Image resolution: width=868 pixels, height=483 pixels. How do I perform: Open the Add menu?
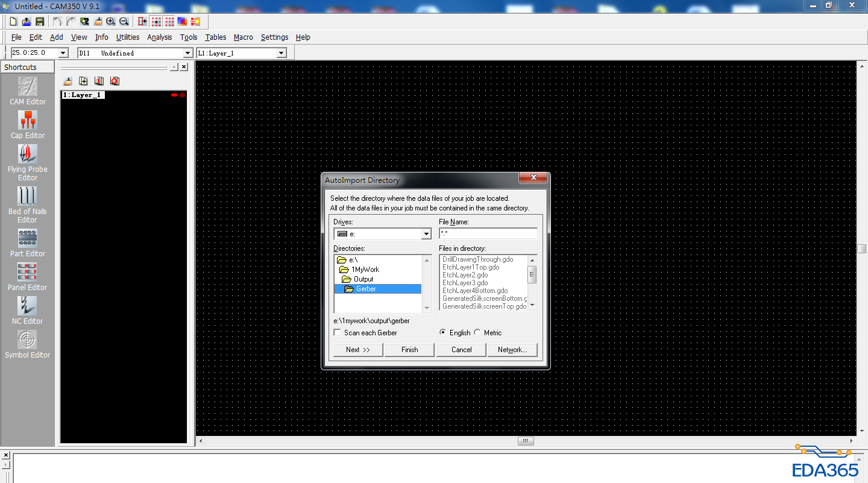[x=57, y=37]
